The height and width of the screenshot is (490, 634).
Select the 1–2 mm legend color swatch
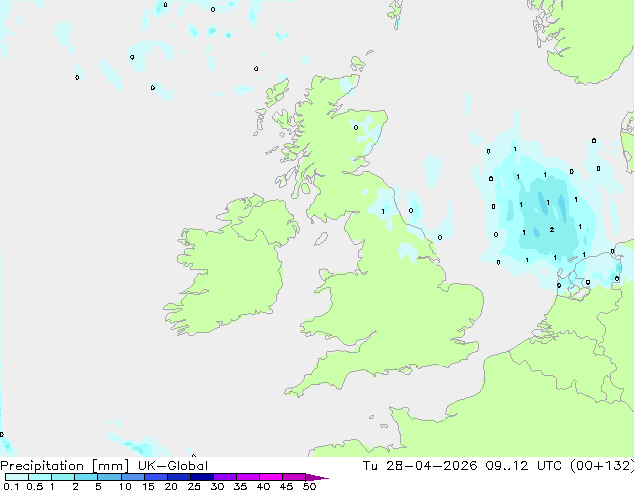63,477
